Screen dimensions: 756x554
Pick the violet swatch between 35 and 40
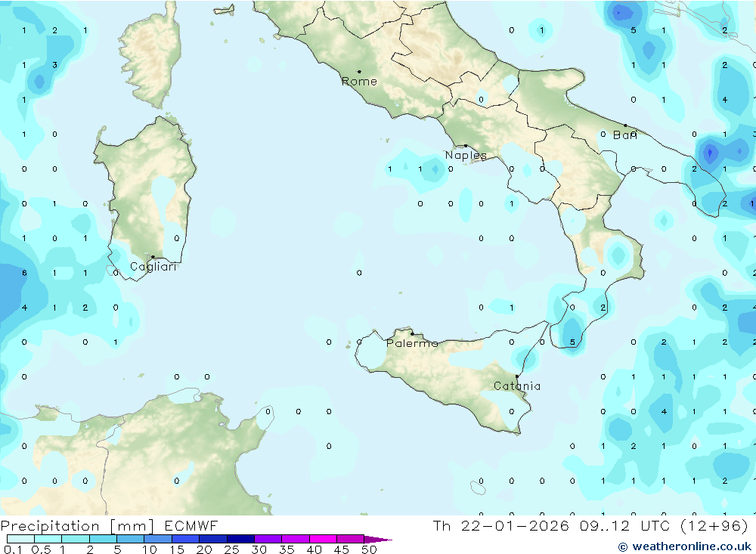point(296,539)
